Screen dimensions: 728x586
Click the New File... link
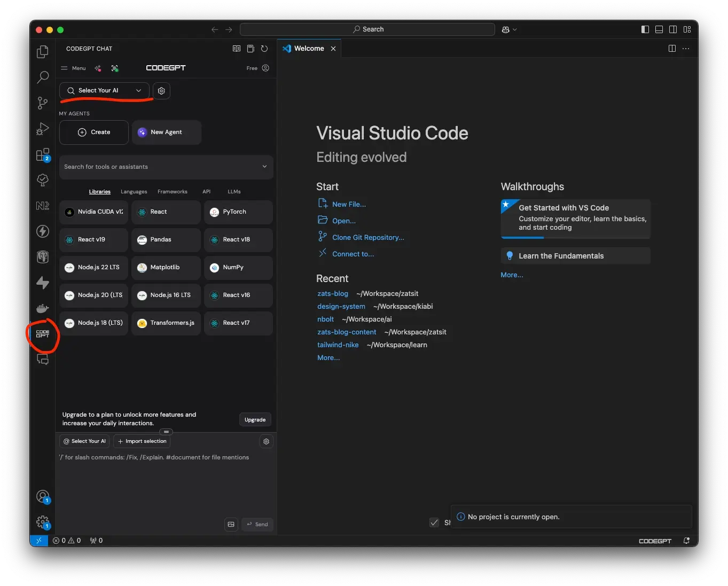[349, 205]
